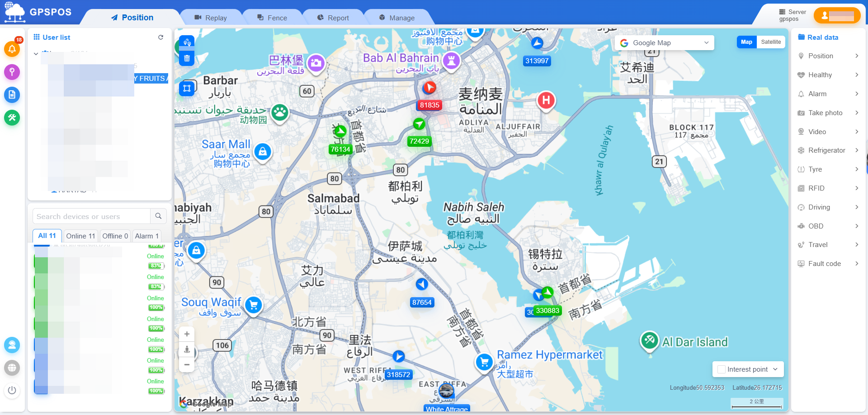
Task: Click the search magnifier button
Action: pos(158,216)
